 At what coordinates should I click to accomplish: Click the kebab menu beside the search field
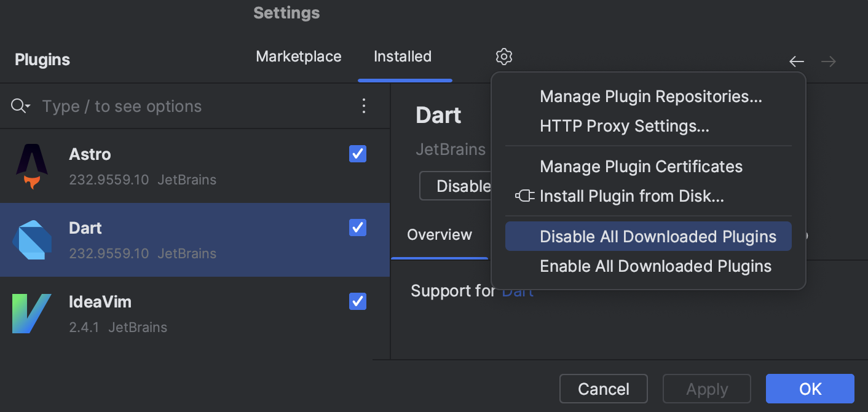coord(364,106)
